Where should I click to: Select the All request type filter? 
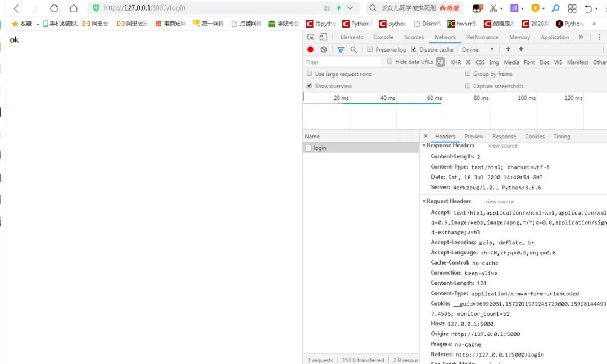coord(440,62)
